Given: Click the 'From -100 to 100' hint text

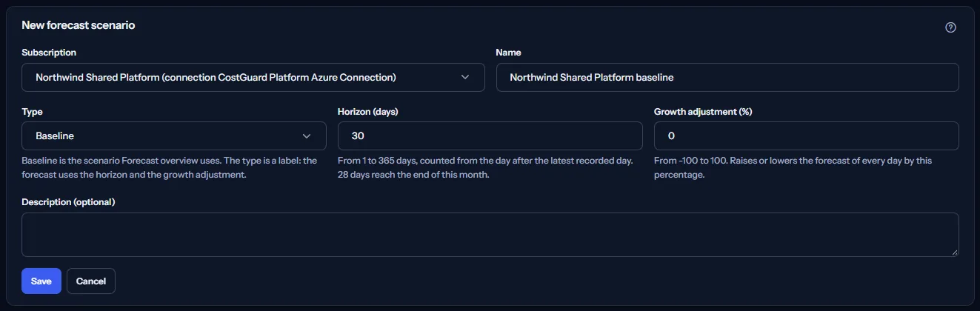Looking at the screenshot, I should click(793, 167).
